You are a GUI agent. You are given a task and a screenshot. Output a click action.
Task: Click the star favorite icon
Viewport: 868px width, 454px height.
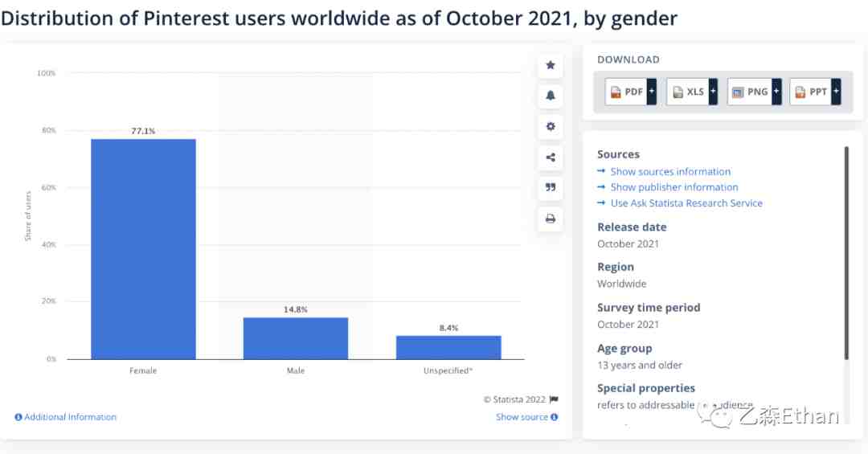pos(551,65)
